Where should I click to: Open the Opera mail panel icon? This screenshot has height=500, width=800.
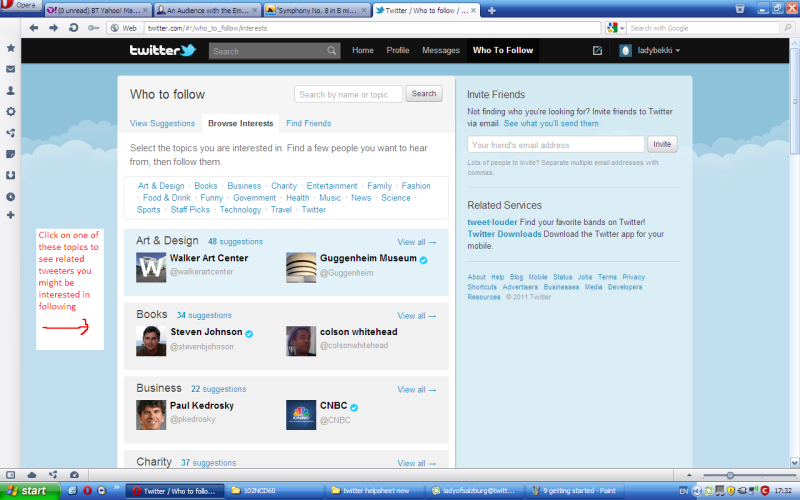(x=10, y=69)
